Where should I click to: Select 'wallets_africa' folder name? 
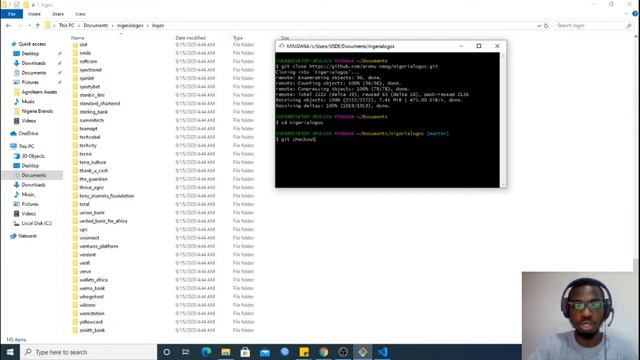93,280
